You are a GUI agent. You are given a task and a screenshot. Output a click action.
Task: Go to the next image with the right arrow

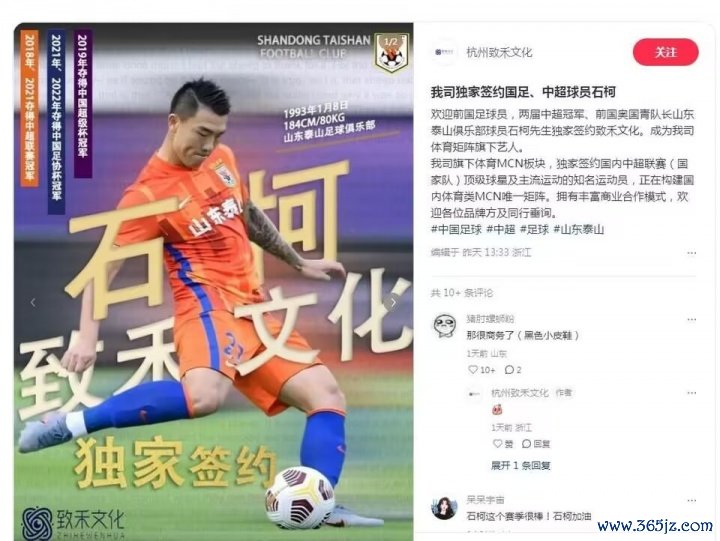[x=393, y=302]
